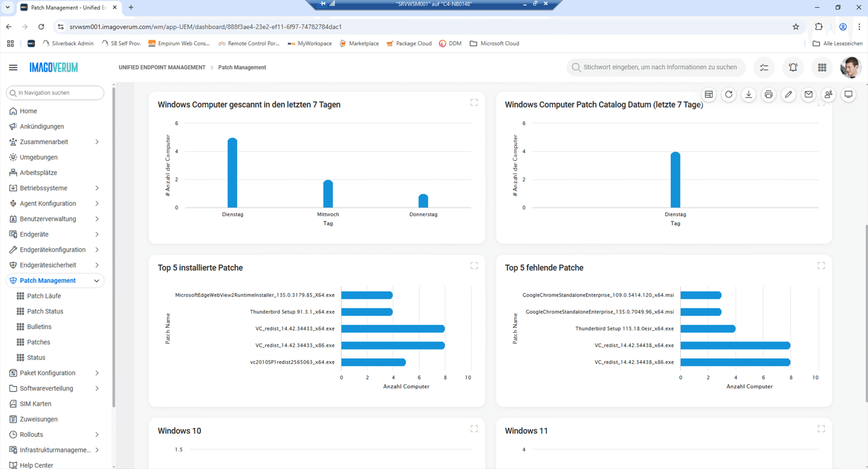Screen dimensions: 868x469
Task: Open Patch Status
Action: [45, 311]
